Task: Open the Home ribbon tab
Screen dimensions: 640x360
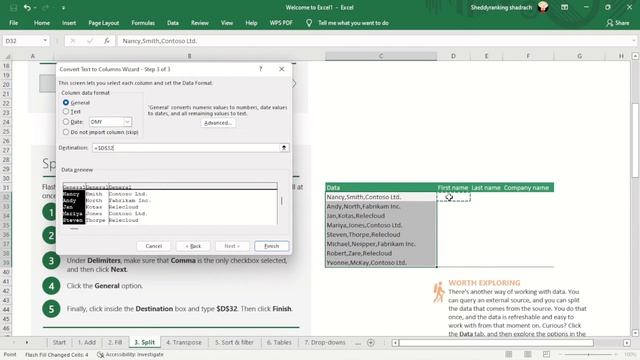Action: (42, 23)
